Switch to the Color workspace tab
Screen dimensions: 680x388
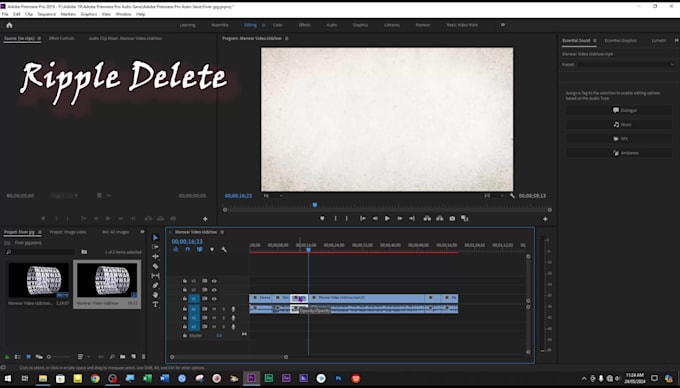point(278,25)
